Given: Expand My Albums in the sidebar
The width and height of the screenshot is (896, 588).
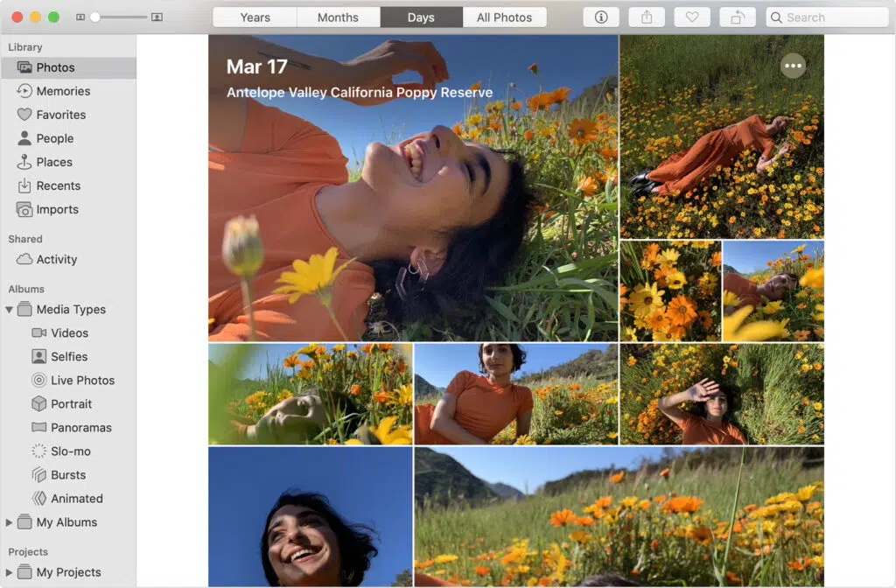Looking at the screenshot, I should tap(8, 522).
